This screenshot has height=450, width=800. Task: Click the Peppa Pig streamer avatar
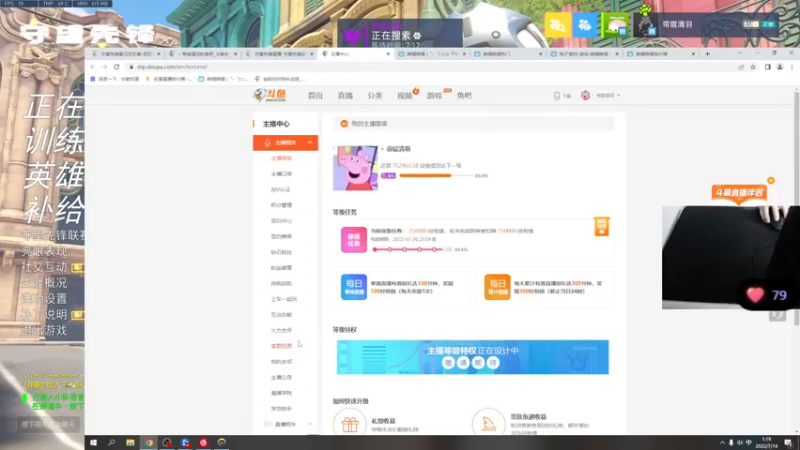355,168
